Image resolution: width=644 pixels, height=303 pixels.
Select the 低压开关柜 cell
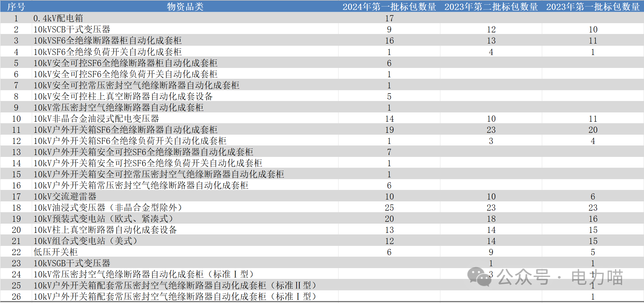[x=56, y=252]
